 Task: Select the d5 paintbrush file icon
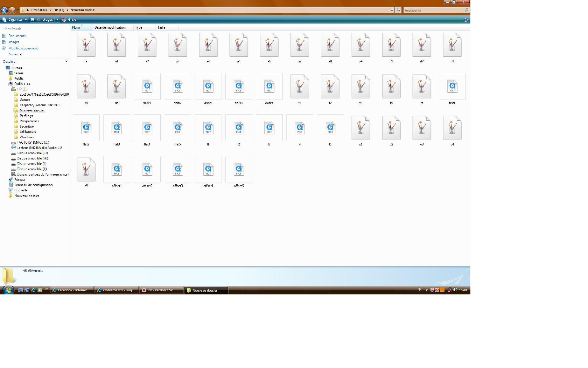pyautogui.click(x=117, y=86)
